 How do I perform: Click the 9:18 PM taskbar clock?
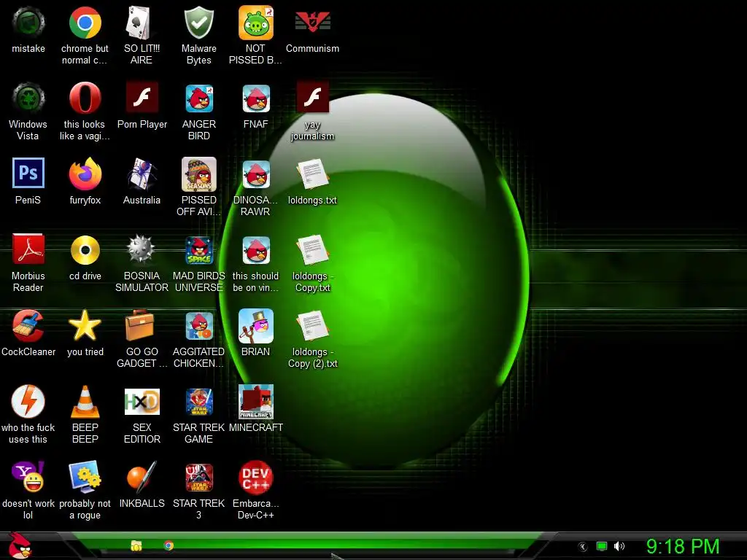tap(683, 546)
